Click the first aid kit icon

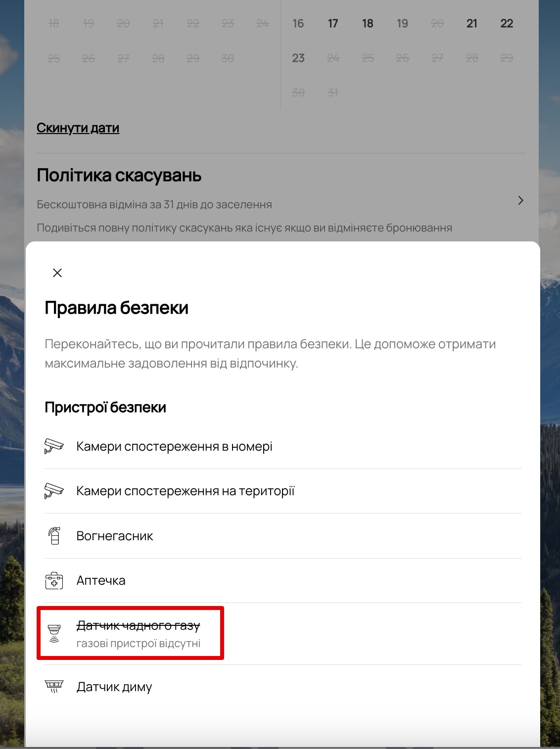coord(54,580)
